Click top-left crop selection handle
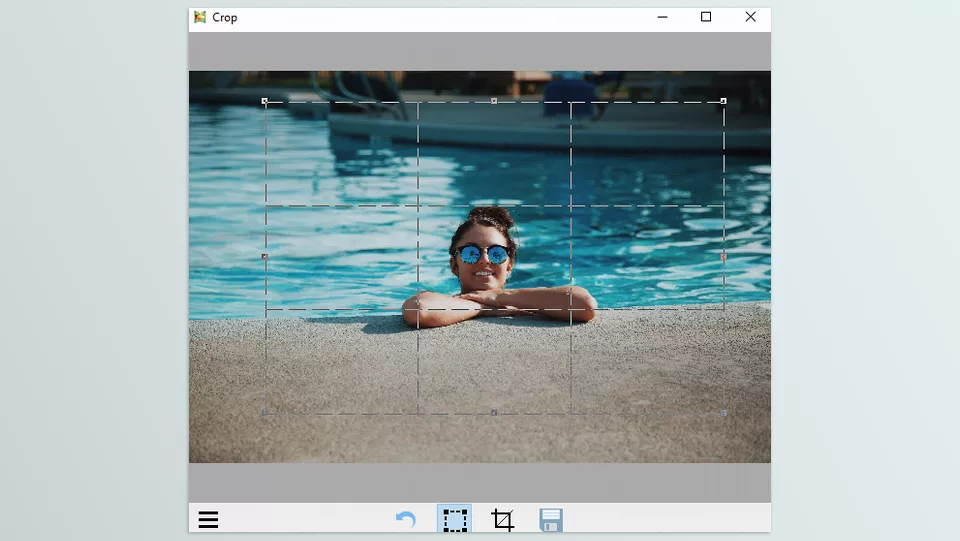 coord(264,101)
